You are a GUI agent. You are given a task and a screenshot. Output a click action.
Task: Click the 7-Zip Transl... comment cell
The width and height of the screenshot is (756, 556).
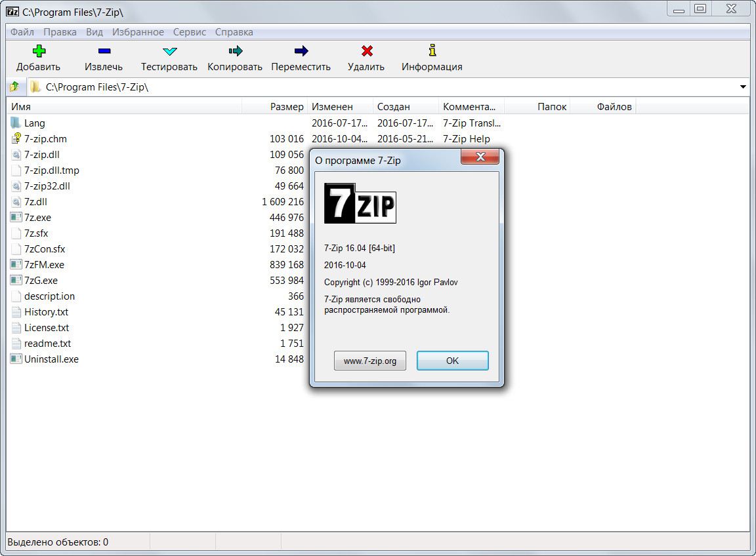point(472,123)
